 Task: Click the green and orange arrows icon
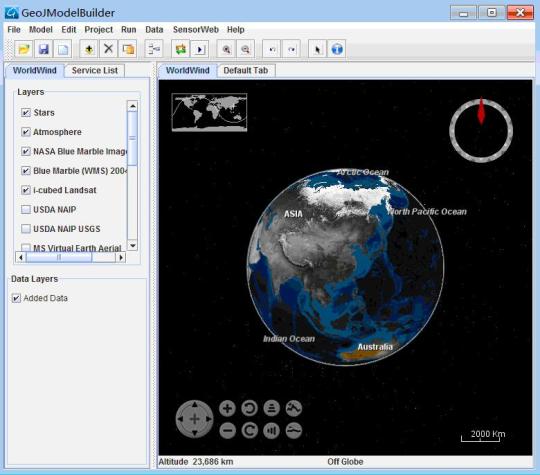click(x=180, y=49)
